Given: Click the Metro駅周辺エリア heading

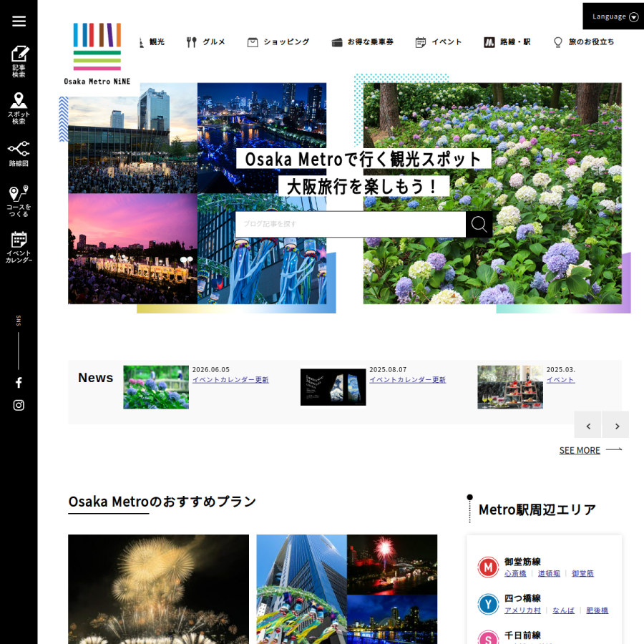Looking at the screenshot, I should click(x=537, y=509).
